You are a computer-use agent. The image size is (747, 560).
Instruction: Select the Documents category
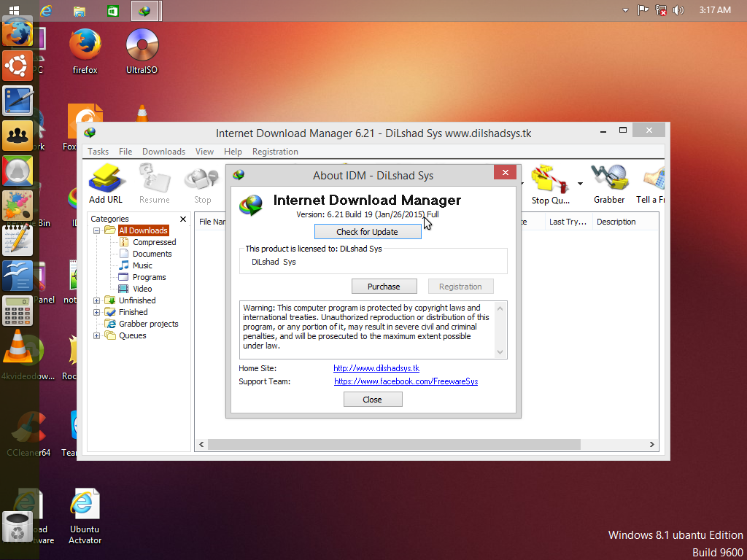click(x=152, y=254)
